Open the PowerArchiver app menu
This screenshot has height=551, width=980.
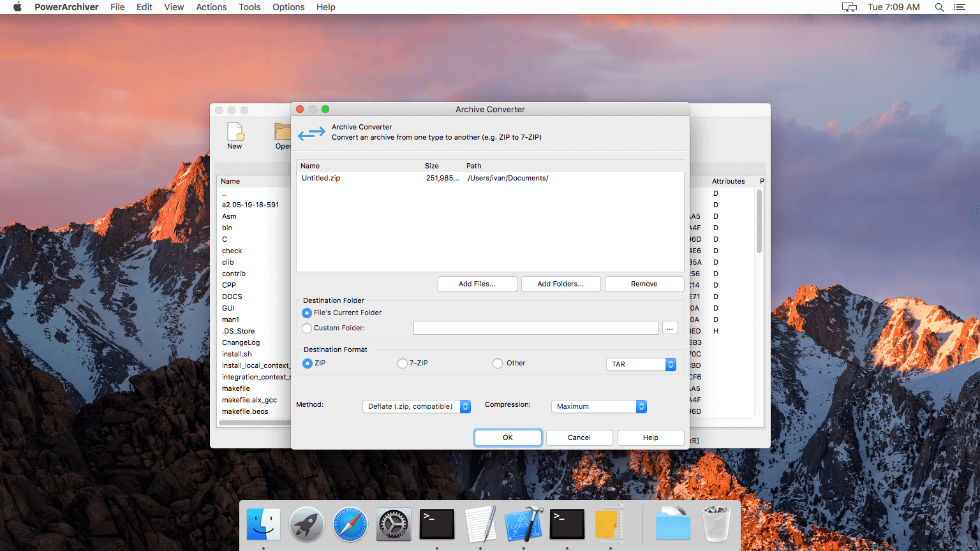(66, 7)
